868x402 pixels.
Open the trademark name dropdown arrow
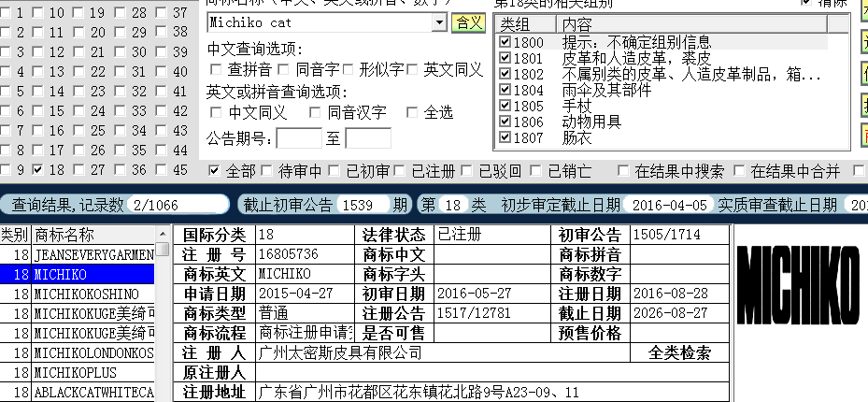pos(439,22)
